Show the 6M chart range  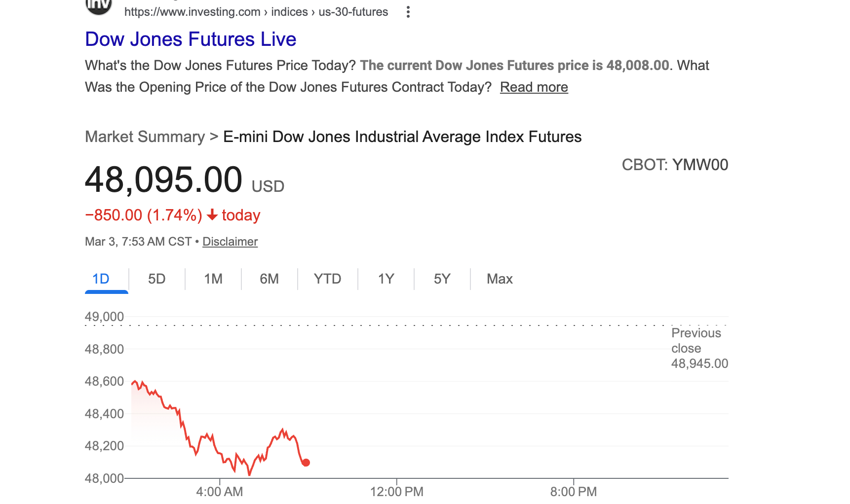tap(269, 279)
